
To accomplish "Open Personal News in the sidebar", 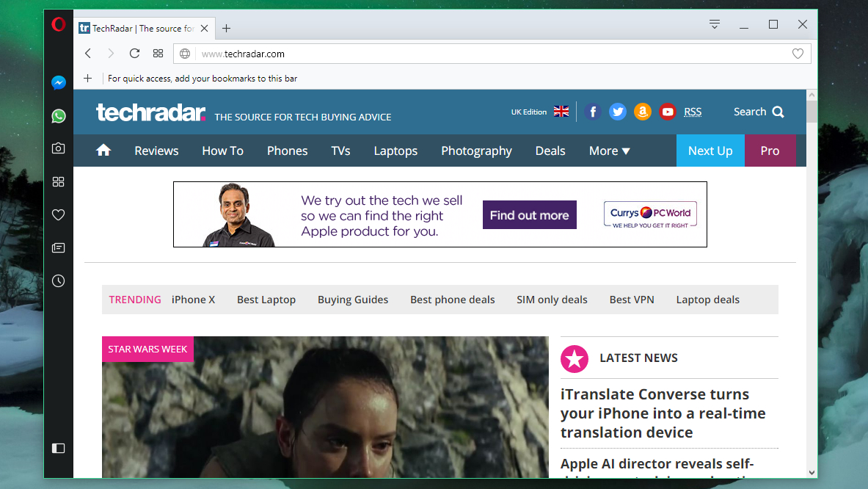I will click(x=58, y=247).
